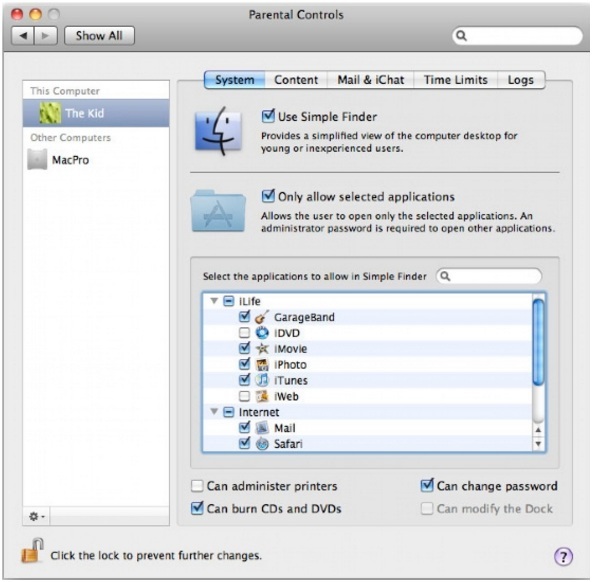Open the Logs tab

[x=521, y=80]
